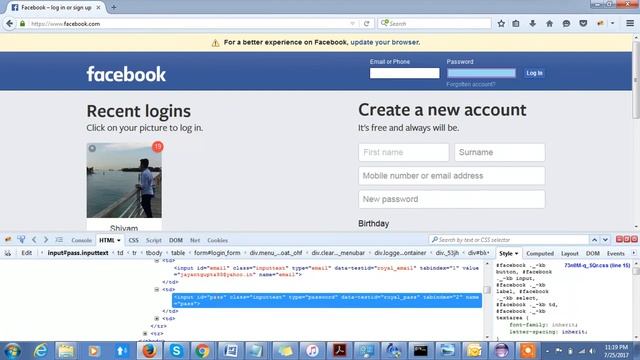The image size is (640, 360).
Task: Jump to previous Firebug search result
Action: tap(594, 240)
